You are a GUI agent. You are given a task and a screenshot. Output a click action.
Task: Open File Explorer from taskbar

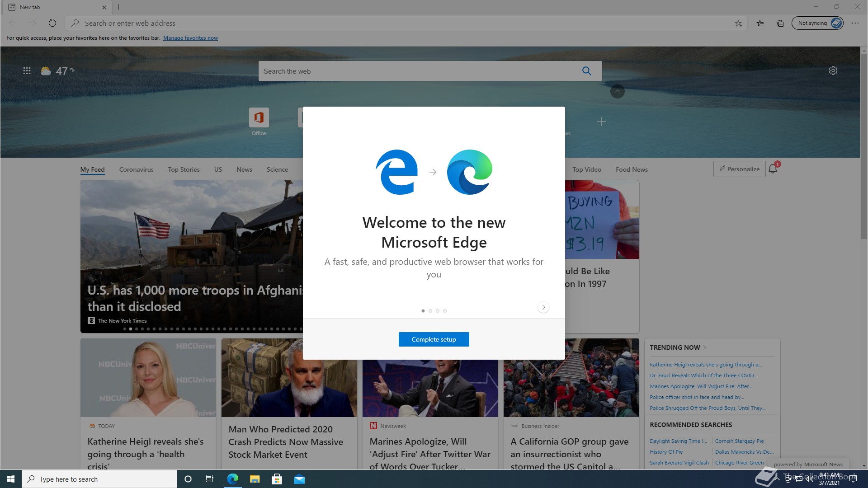(255, 479)
